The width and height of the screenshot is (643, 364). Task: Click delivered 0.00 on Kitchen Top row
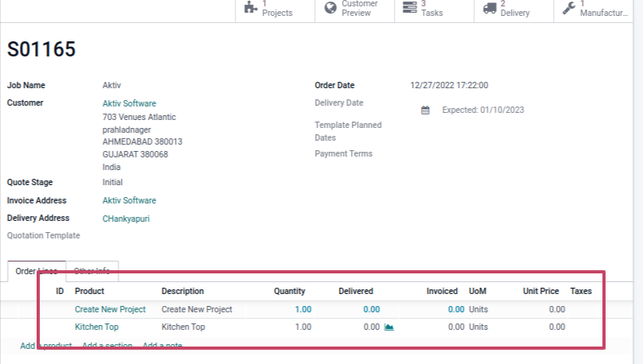point(372,327)
